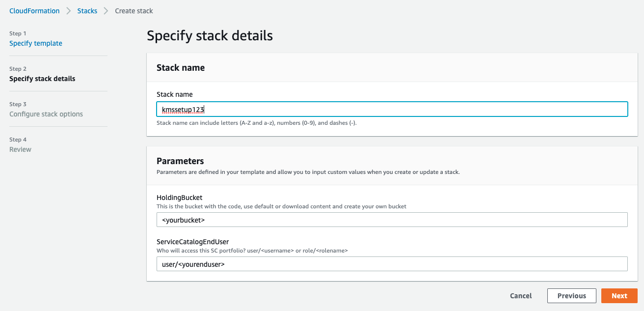Select Step 1 Specify template
The image size is (644, 311).
35,43
